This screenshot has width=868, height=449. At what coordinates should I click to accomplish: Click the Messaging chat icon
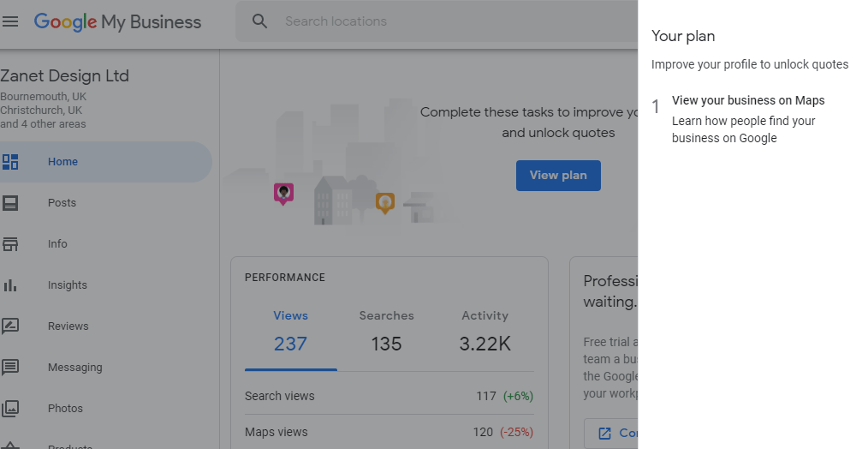[x=10, y=368]
